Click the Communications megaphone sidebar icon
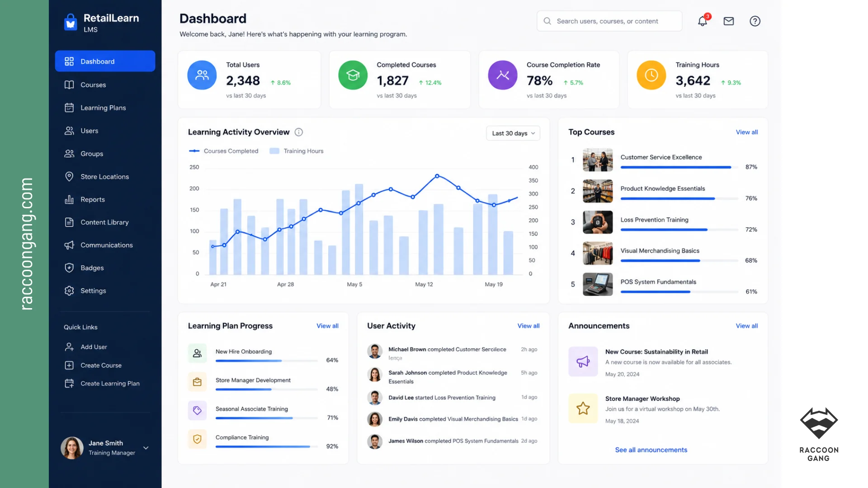The width and height of the screenshot is (868, 488). pyautogui.click(x=69, y=245)
